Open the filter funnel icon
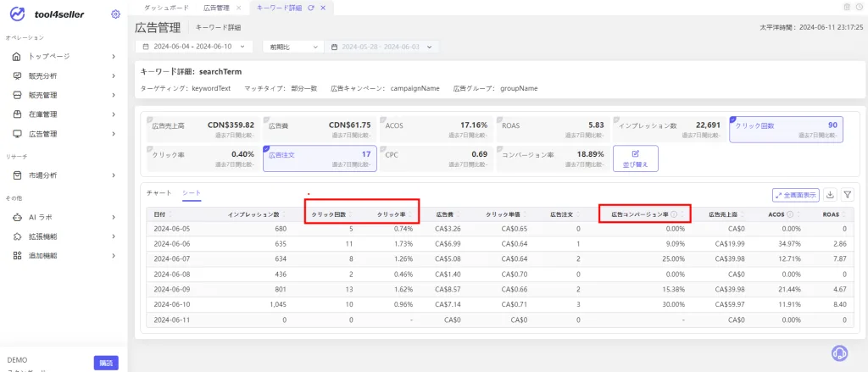868x372 pixels. click(x=847, y=195)
